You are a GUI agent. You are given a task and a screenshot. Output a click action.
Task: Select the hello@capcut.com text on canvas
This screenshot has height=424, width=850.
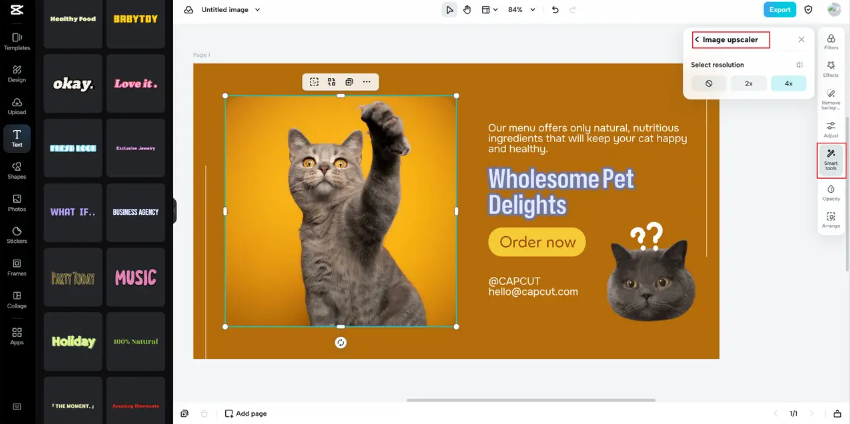[x=533, y=292]
